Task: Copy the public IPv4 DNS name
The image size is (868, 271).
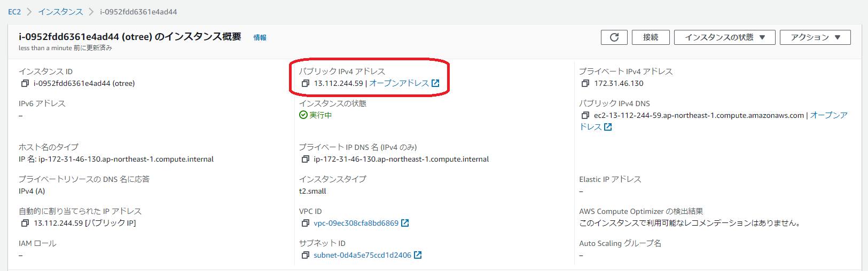Action: pos(585,115)
